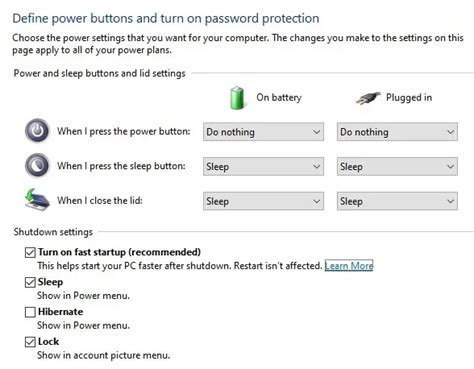The width and height of the screenshot is (474, 369).
Task: Open power button Plugged in dropdown
Action: pos(397,132)
